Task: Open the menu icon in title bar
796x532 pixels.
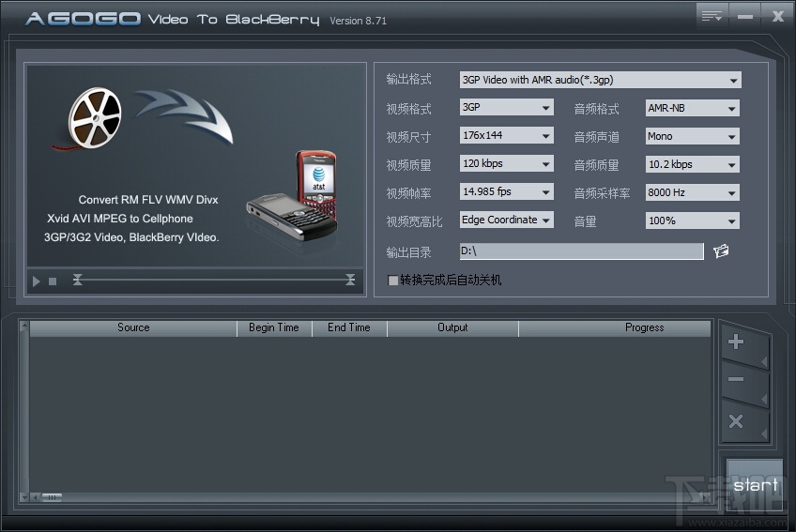Action: [x=712, y=16]
